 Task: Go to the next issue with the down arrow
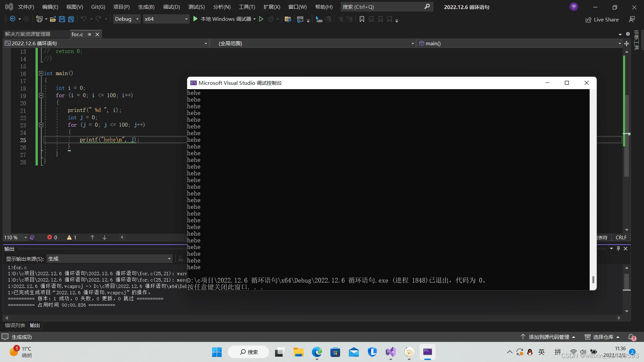pos(104,237)
